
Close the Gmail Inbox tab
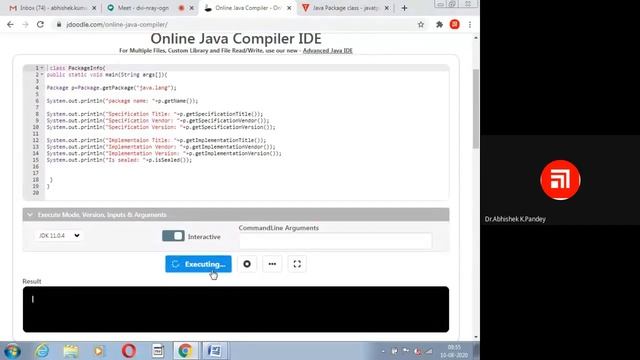point(94,8)
